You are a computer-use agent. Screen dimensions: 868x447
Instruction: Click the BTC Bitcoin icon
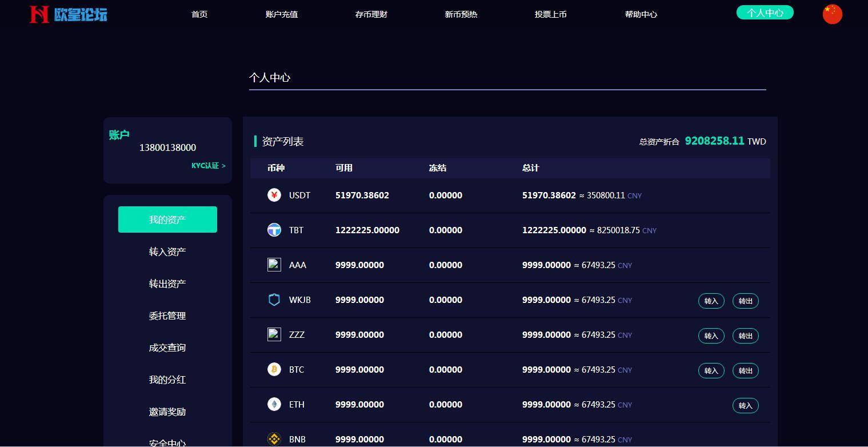pyautogui.click(x=274, y=369)
